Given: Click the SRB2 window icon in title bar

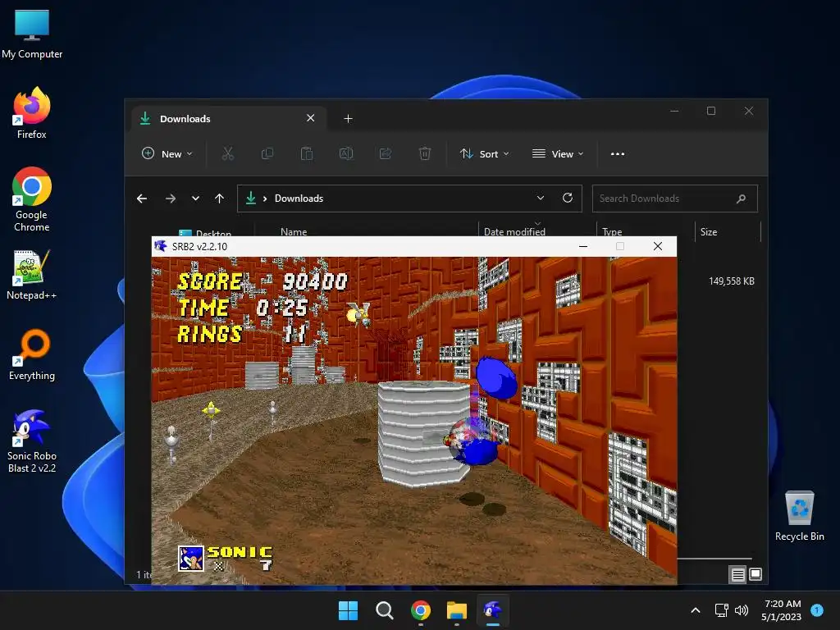Looking at the screenshot, I should click(x=160, y=246).
